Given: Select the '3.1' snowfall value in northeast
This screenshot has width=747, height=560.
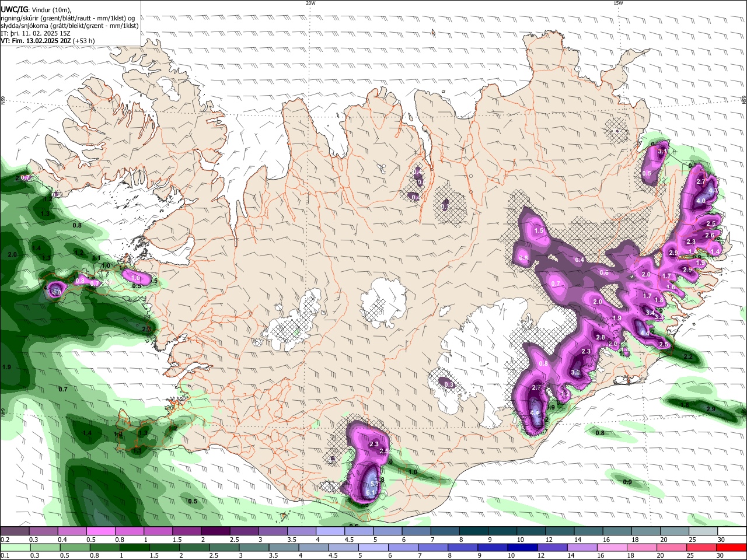Looking at the screenshot, I should point(662,152).
